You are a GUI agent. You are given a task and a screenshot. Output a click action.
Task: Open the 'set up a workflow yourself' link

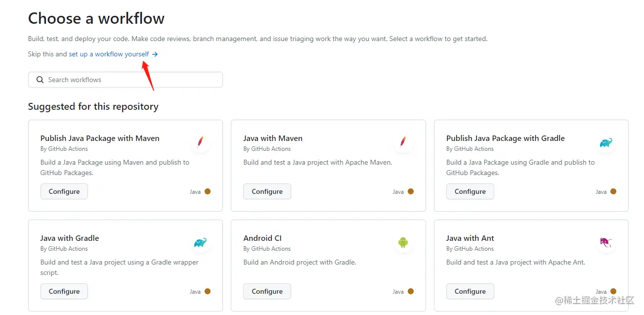(x=109, y=54)
